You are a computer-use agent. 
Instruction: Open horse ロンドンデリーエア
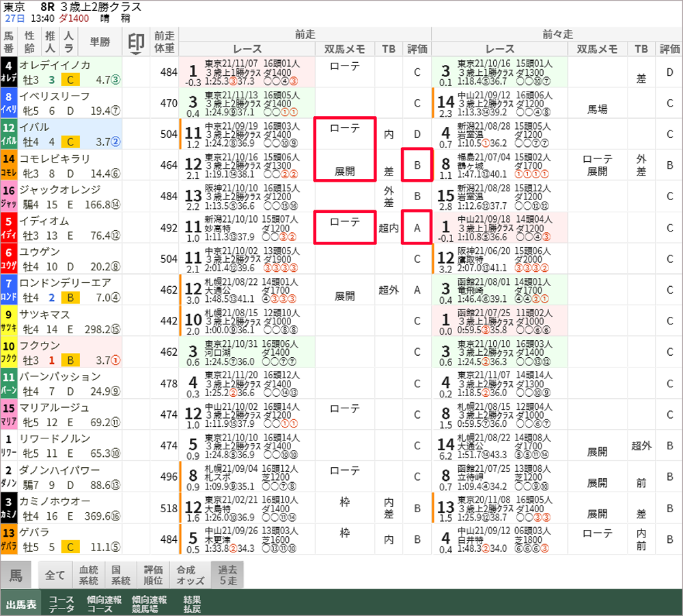(x=66, y=283)
